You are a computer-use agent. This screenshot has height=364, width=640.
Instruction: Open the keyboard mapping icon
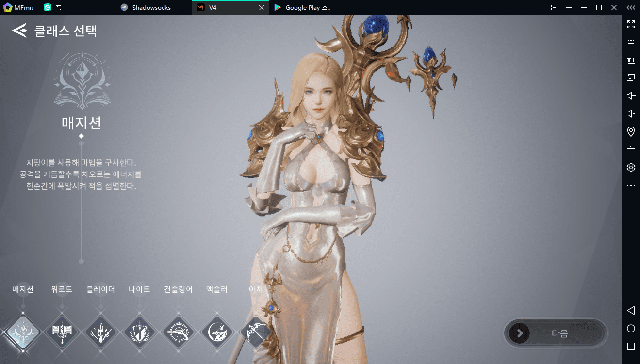coord(631,42)
